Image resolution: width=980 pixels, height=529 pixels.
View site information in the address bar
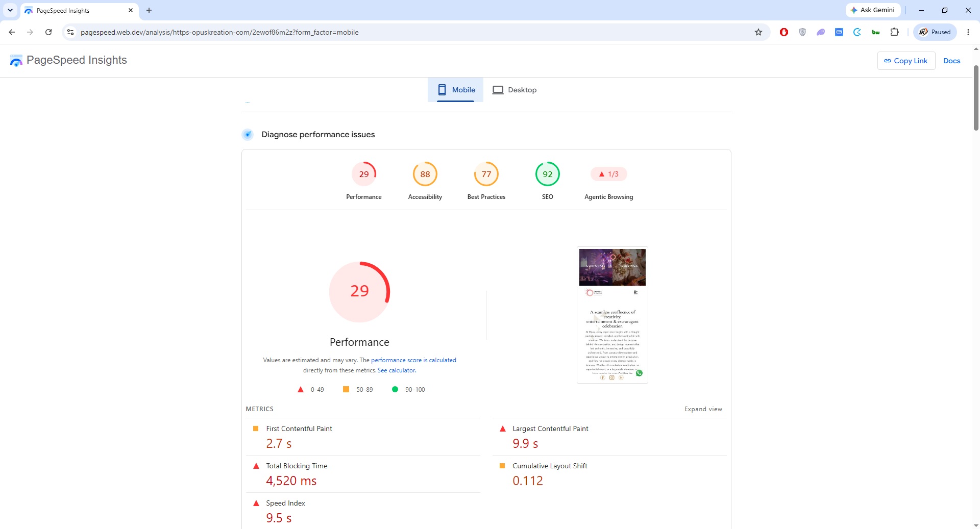[70, 32]
